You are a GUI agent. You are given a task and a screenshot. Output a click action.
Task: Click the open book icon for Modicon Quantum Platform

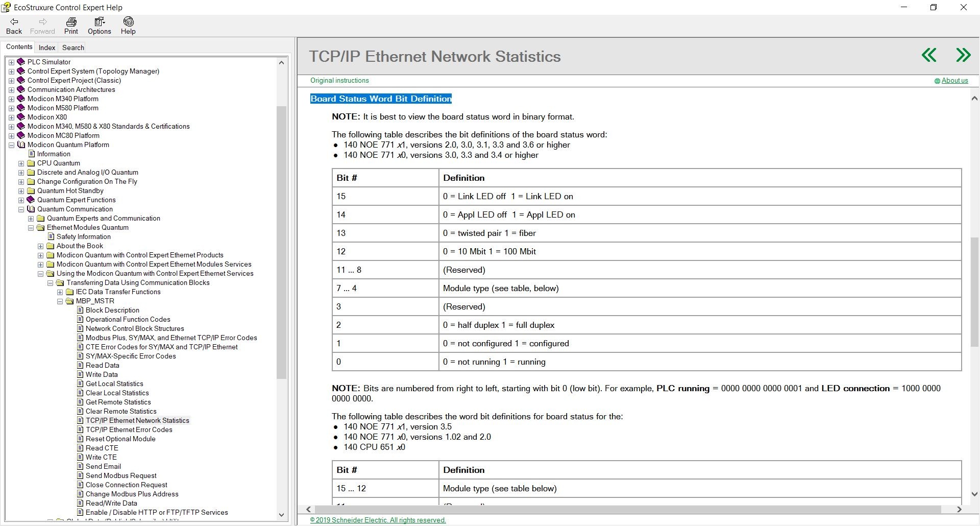21,145
